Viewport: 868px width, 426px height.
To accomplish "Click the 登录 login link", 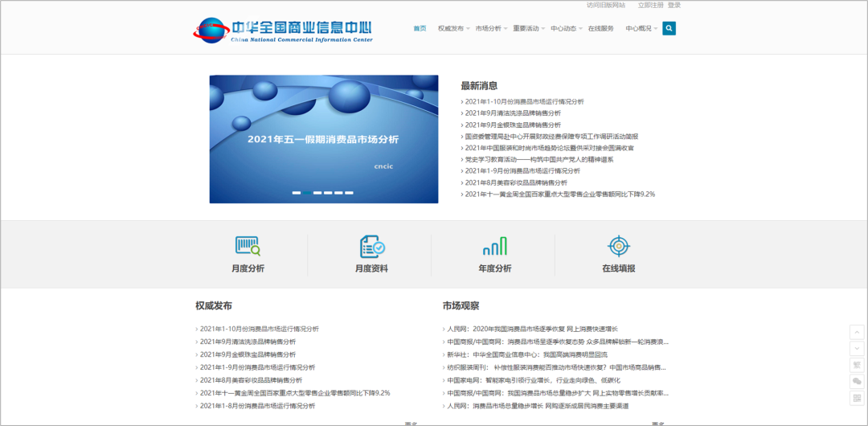I will coord(674,5).
